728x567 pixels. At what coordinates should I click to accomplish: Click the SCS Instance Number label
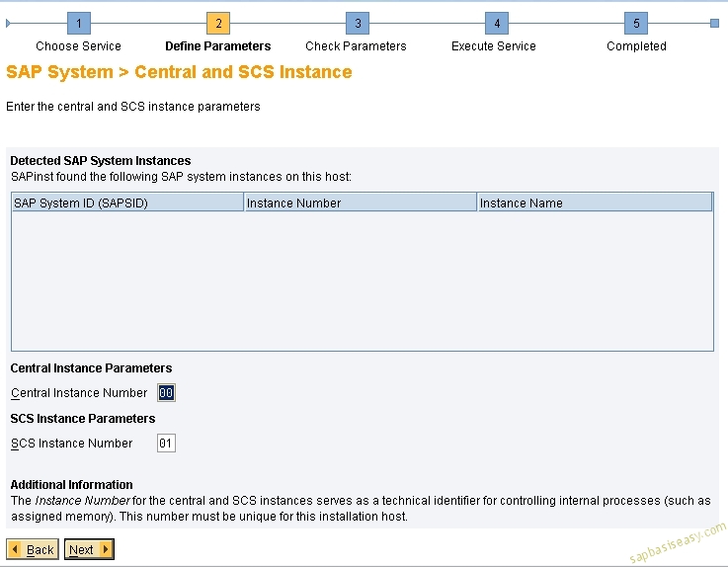(x=71, y=443)
